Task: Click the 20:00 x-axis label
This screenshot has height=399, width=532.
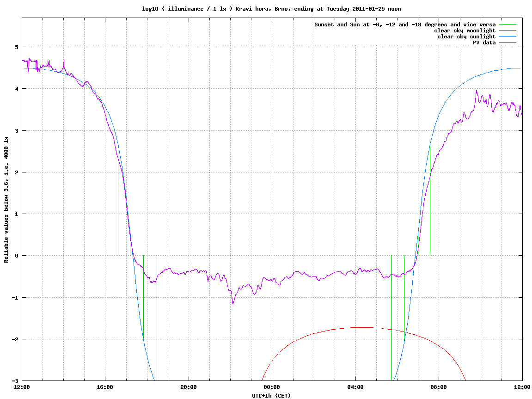Action: (189, 387)
